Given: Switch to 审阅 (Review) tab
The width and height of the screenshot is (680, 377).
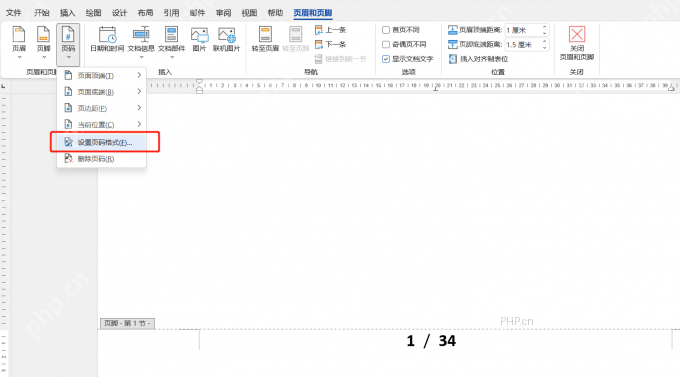Looking at the screenshot, I should 223,13.
